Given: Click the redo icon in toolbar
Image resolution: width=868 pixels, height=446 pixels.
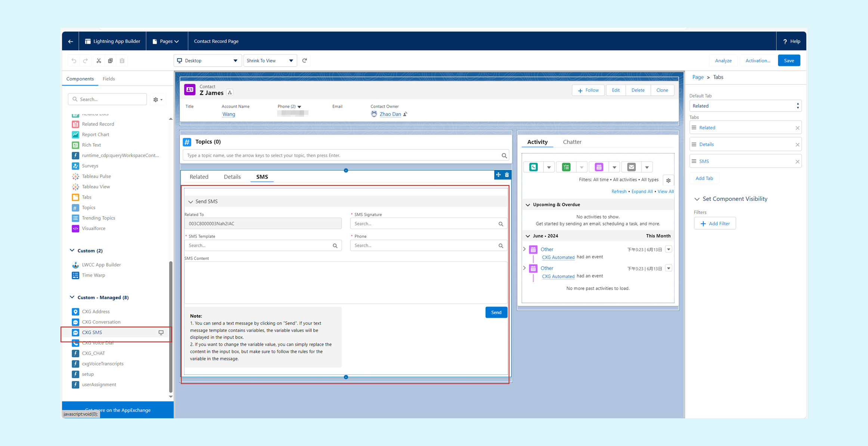Looking at the screenshot, I should (x=86, y=61).
